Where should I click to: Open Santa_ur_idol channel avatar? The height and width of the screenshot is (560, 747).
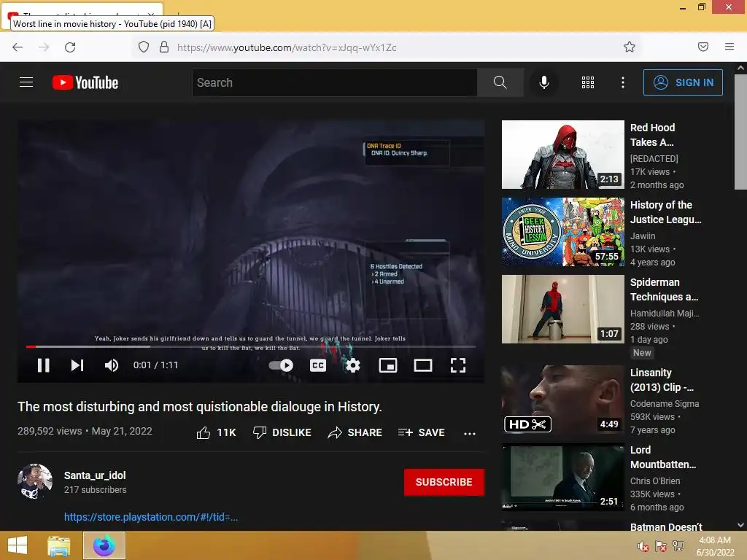click(x=35, y=481)
